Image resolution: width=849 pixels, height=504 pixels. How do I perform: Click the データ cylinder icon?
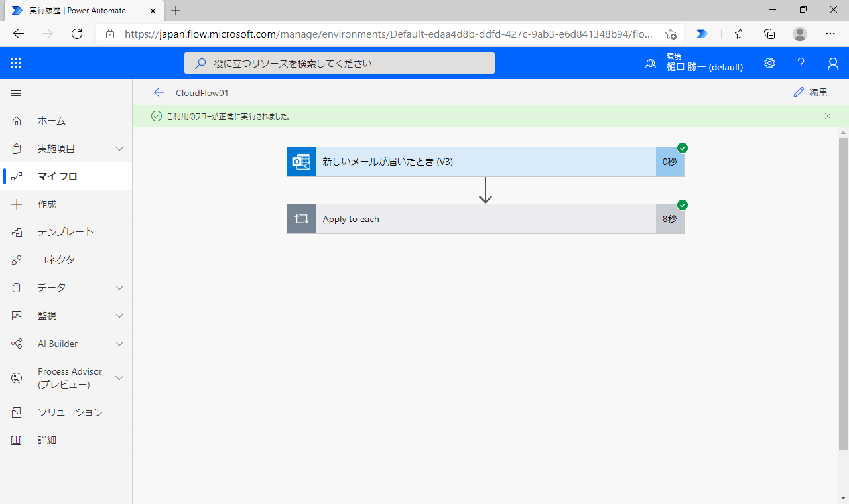coord(17,288)
